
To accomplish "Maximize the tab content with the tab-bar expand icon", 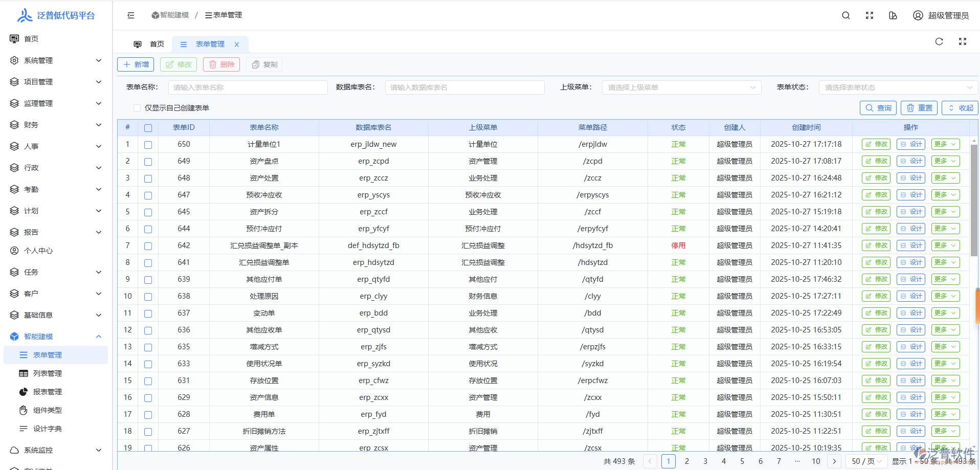I will click(962, 41).
